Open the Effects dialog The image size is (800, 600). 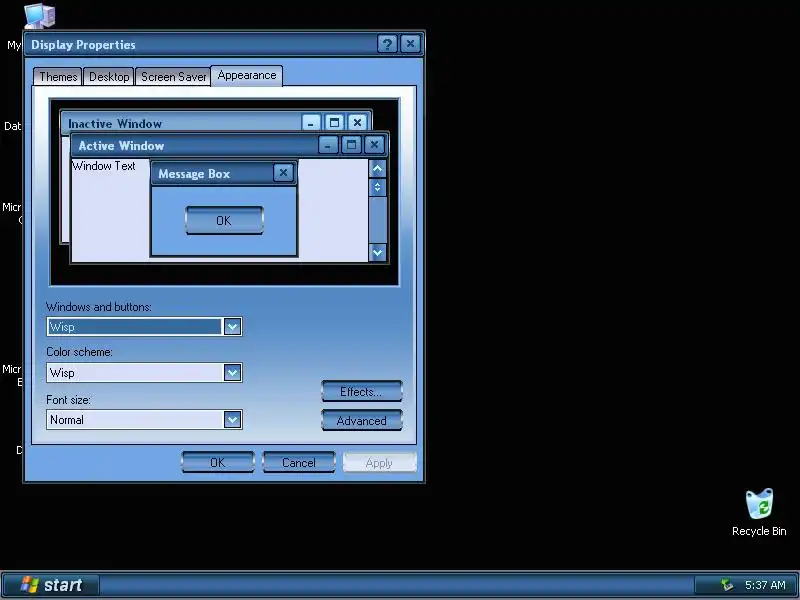click(361, 391)
